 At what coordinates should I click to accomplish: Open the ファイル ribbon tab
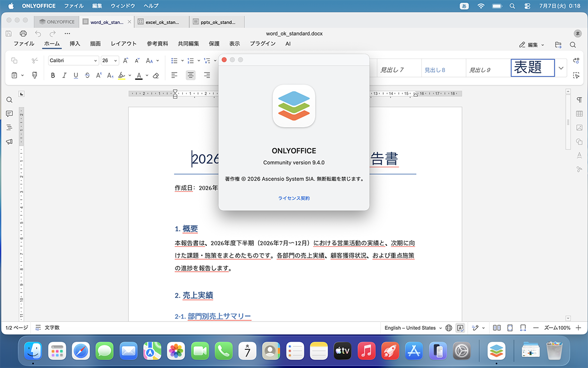pos(24,44)
